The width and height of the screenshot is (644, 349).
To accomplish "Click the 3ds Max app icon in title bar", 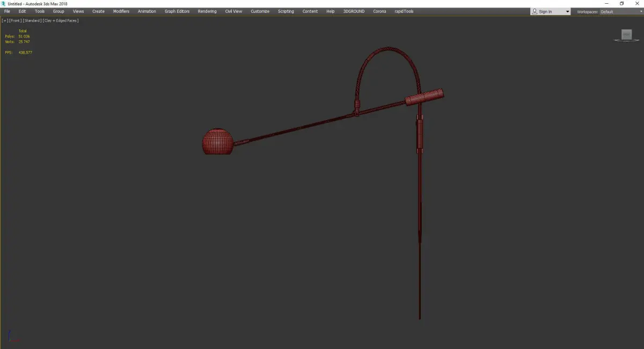I will coord(3,4).
